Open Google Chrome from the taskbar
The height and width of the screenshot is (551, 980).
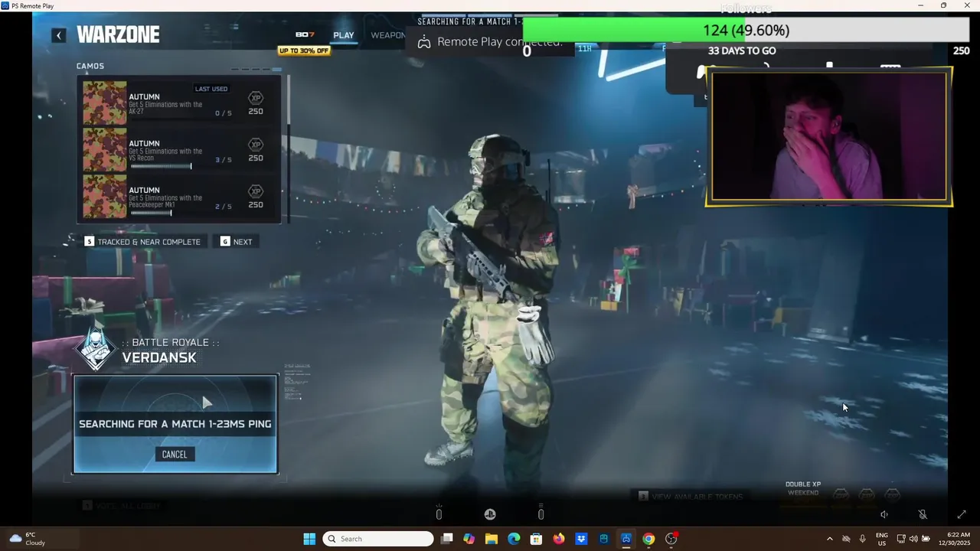(x=648, y=539)
